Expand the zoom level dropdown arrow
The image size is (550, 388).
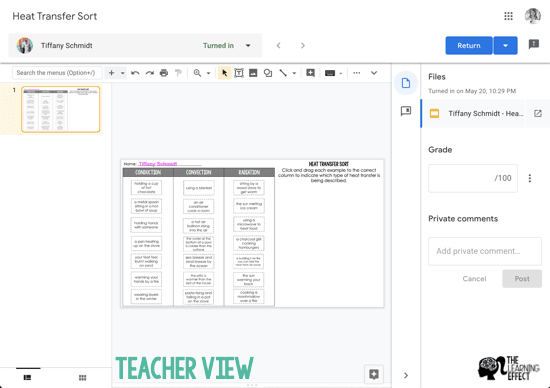208,73
